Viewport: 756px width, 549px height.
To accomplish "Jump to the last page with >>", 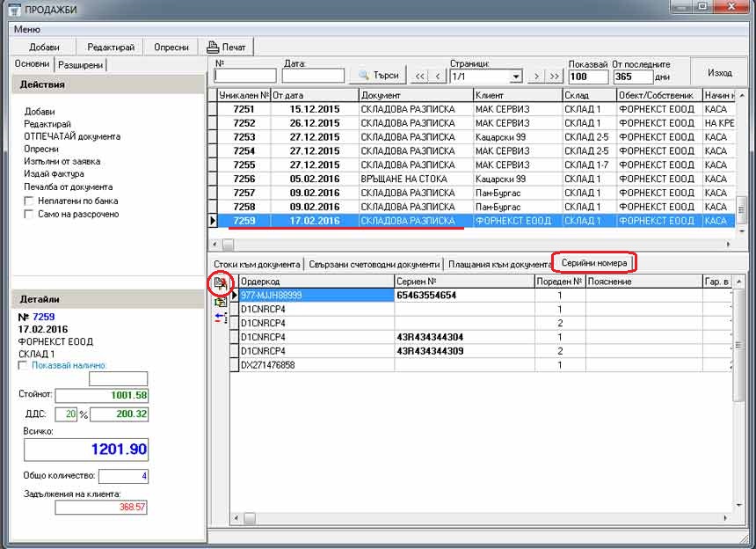I will tap(555, 77).
